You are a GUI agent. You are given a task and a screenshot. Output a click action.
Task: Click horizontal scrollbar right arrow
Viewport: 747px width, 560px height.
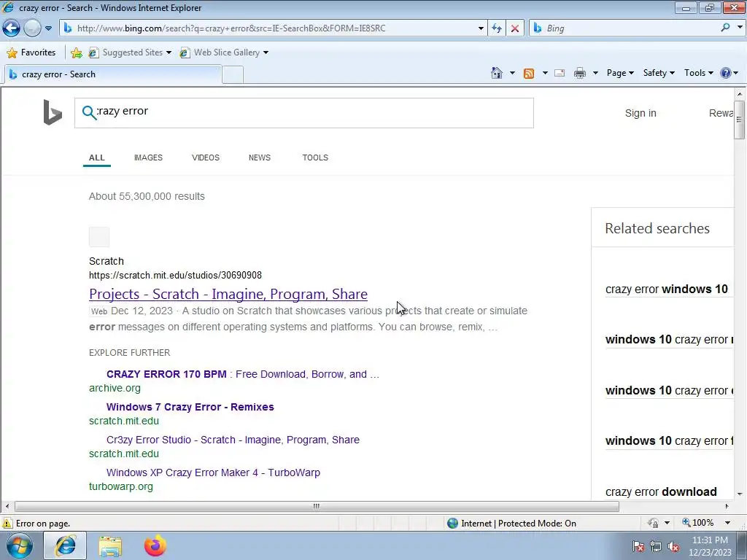(727, 506)
